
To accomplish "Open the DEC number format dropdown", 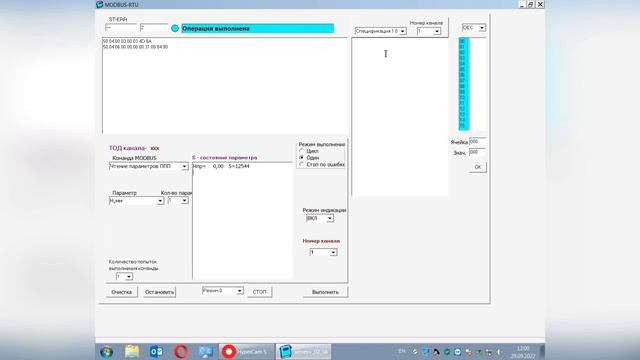I will coord(482,28).
